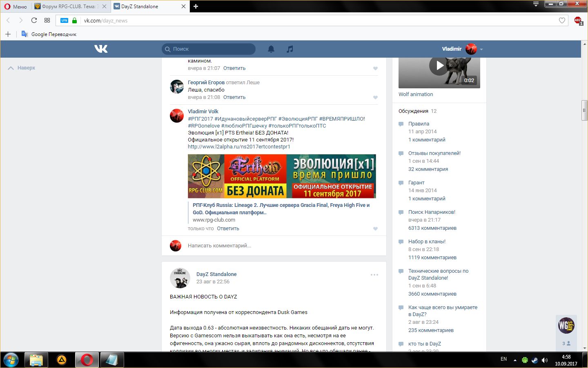Open hashtag #РПГ2017
This screenshot has width=588, height=368.
tap(200, 119)
